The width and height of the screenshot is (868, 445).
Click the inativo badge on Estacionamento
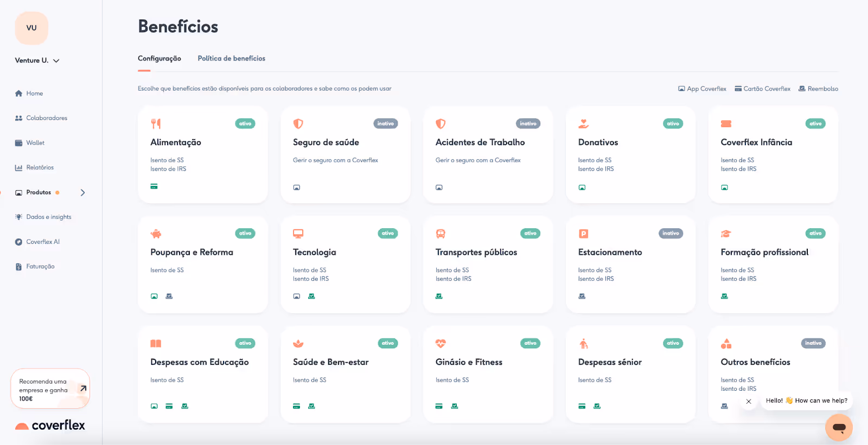[x=671, y=234]
